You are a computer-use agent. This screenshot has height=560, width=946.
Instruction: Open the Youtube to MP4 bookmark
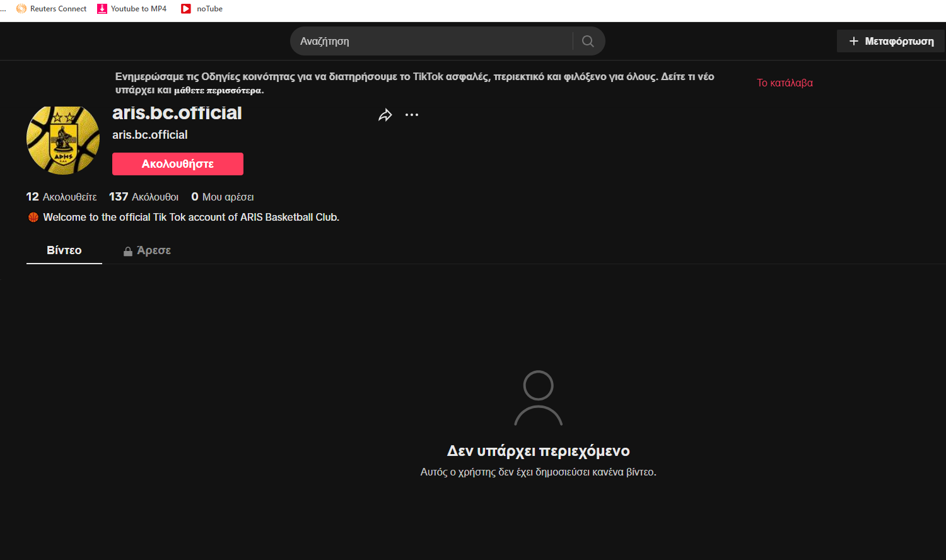(x=132, y=9)
